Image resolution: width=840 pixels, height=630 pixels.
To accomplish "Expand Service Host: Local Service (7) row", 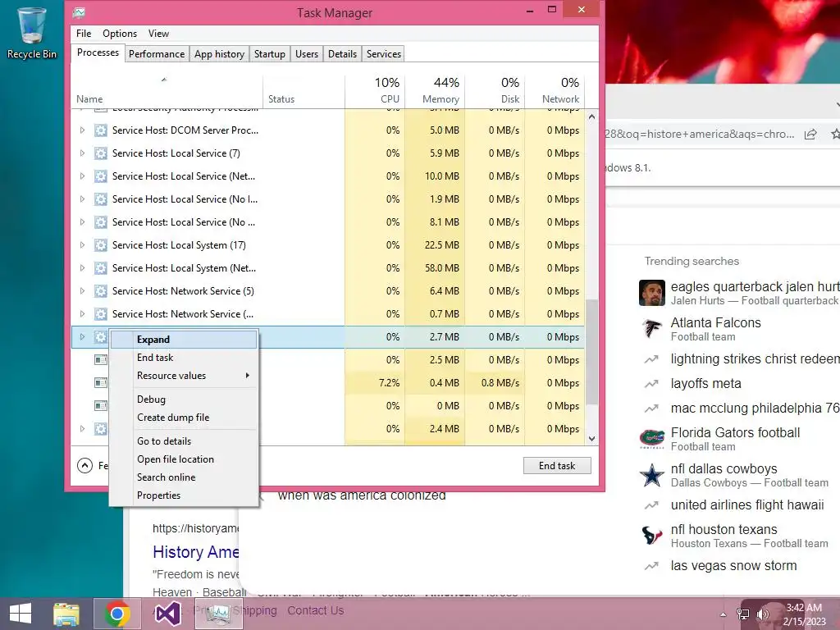I will 82,153.
